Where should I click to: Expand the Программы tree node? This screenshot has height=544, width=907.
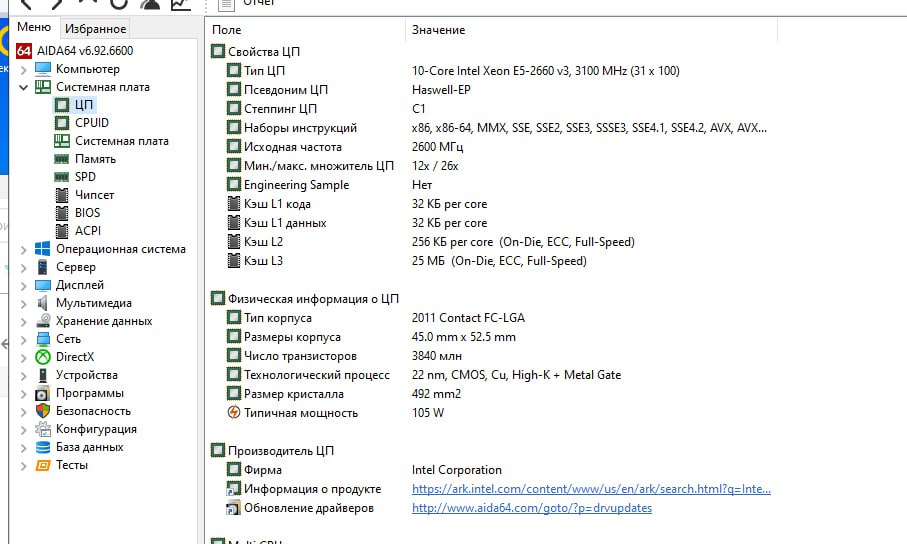24,394
